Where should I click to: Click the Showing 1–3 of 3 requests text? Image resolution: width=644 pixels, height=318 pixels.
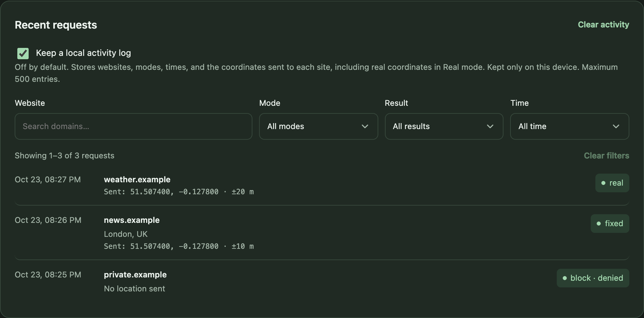[65, 156]
